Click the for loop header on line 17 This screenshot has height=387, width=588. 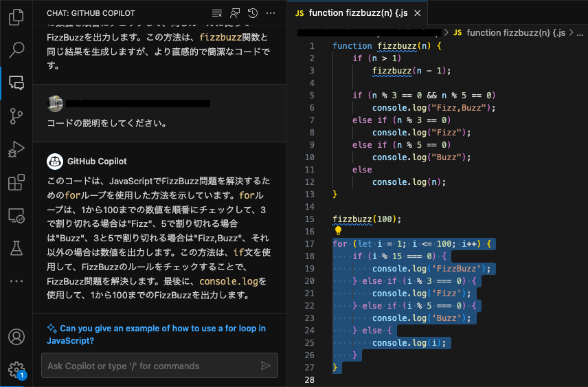tap(411, 244)
